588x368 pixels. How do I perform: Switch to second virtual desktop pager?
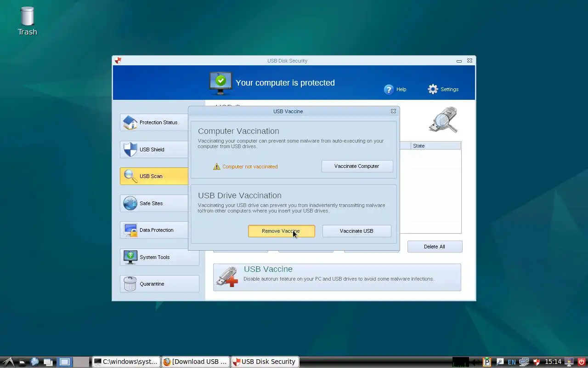81,362
